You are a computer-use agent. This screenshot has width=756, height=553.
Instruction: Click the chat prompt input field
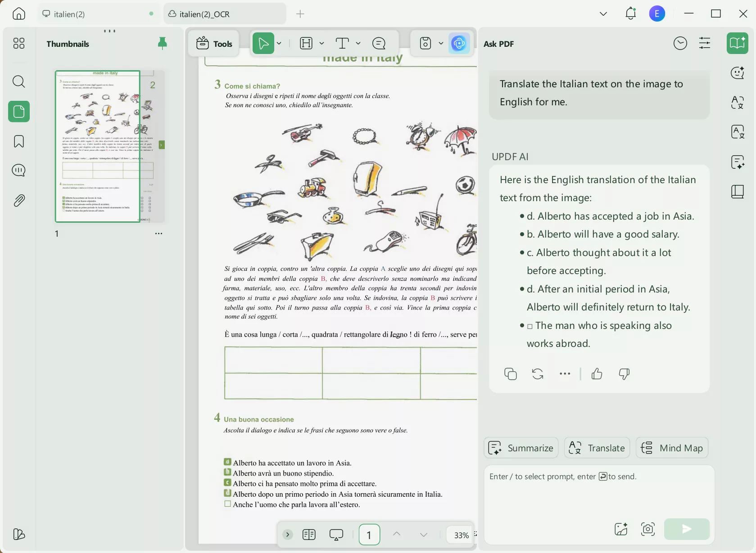pyautogui.click(x=599, y=490)
